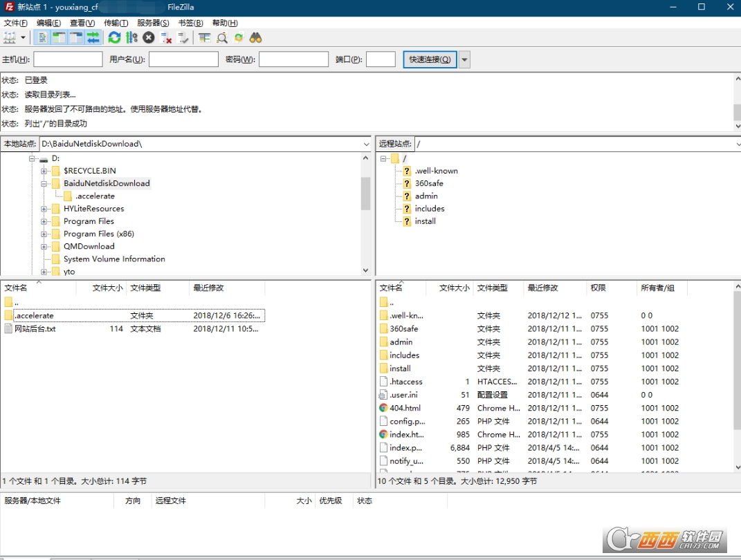The height and width of the screenshot is (560, 741).
Task: Collapse the D: drive tree node
Action: (x=32, y=158)
